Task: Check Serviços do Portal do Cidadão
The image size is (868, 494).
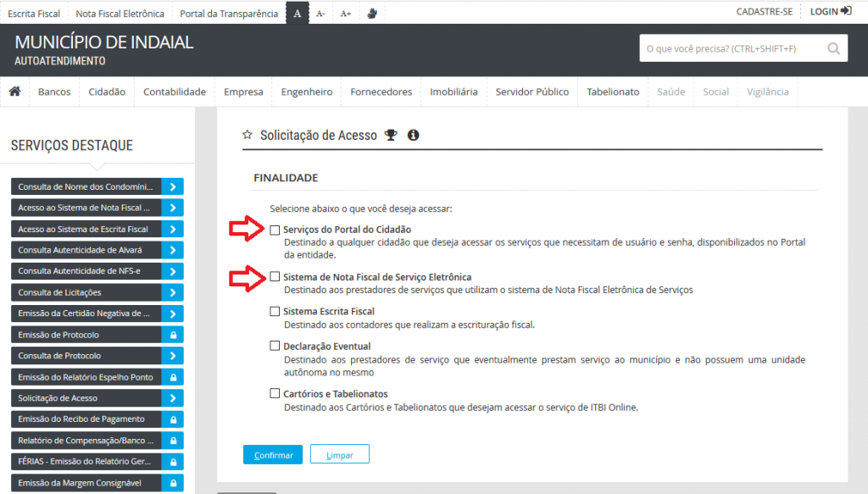Action: click(275, 230)
